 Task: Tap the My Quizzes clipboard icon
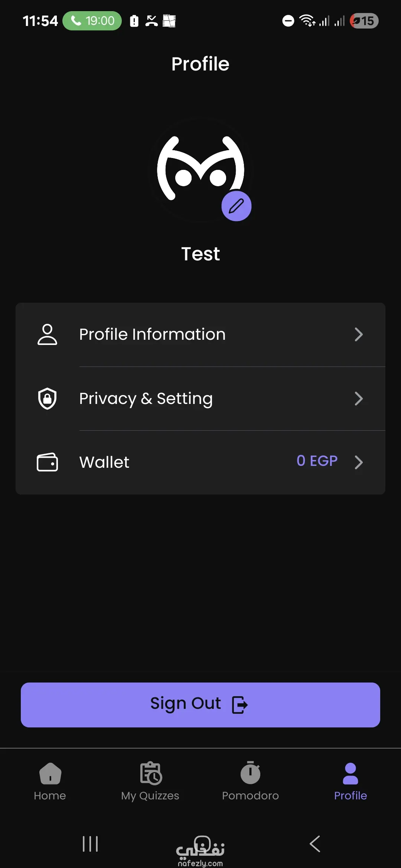(151, 773)
